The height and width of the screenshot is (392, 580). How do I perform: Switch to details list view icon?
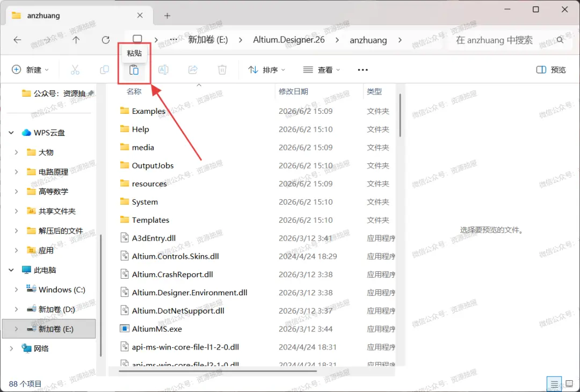coord(554,384)
